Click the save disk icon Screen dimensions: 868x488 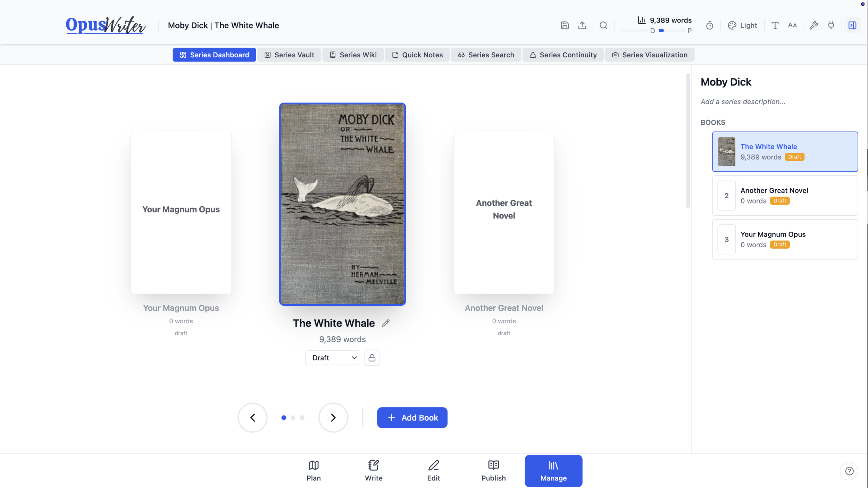(565, 25)
